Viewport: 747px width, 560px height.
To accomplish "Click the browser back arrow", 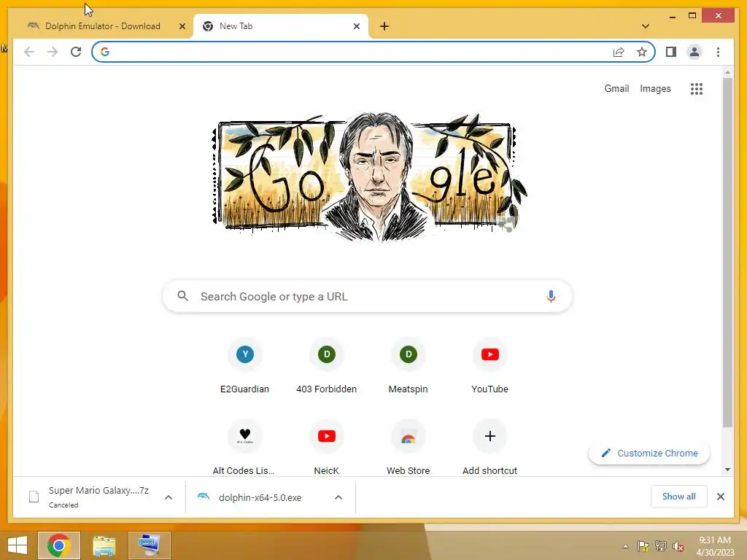I will (x=29, y=52).
